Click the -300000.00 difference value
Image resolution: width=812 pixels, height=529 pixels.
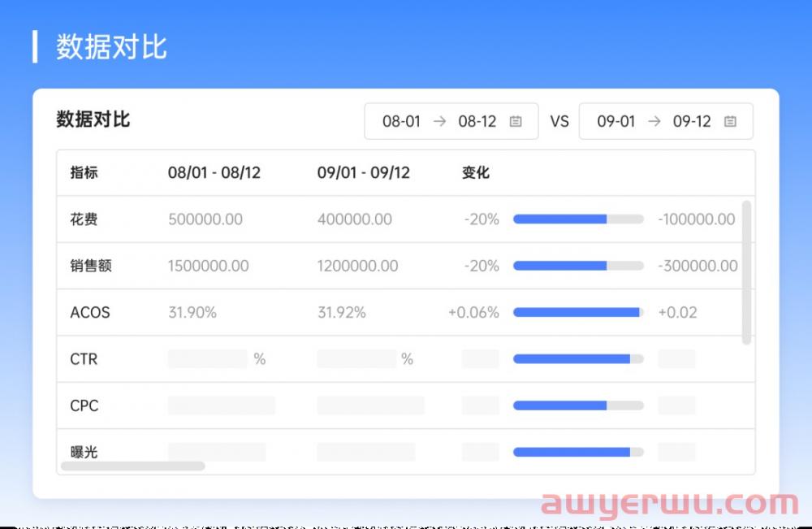pyautogui.click(x=698, y=266)
